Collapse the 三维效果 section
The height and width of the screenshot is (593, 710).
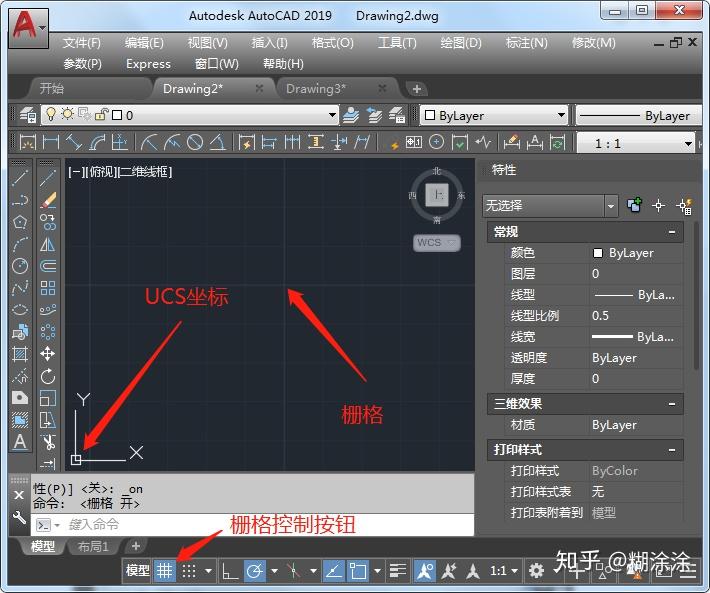pos(672,403)
